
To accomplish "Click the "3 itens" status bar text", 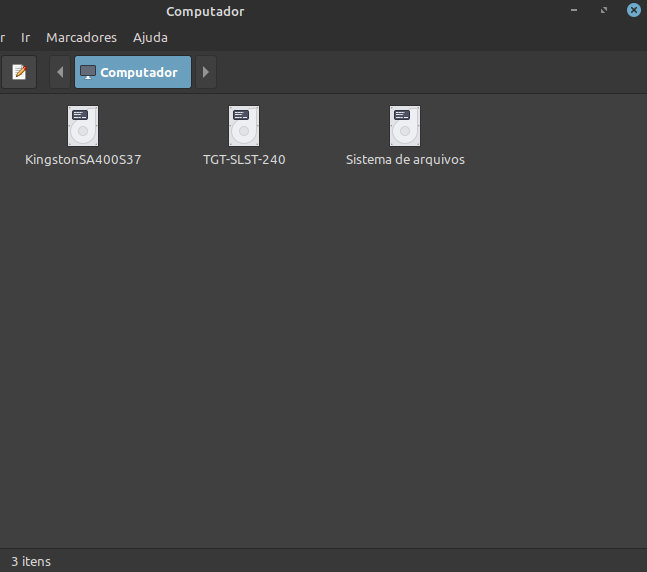I will [x=31, y=562].
